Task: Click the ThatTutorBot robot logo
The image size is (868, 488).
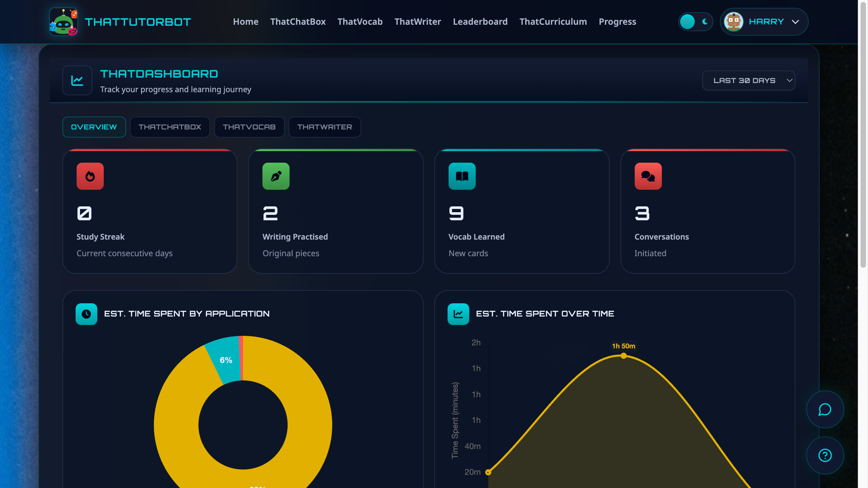Action: coord(64,22)
